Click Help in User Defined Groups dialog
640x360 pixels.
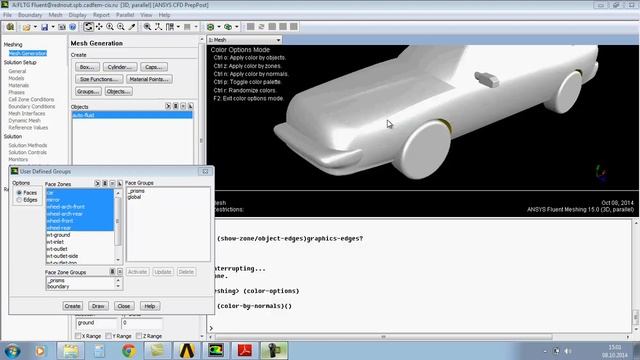pyautogui.click(x=150, y=306)
